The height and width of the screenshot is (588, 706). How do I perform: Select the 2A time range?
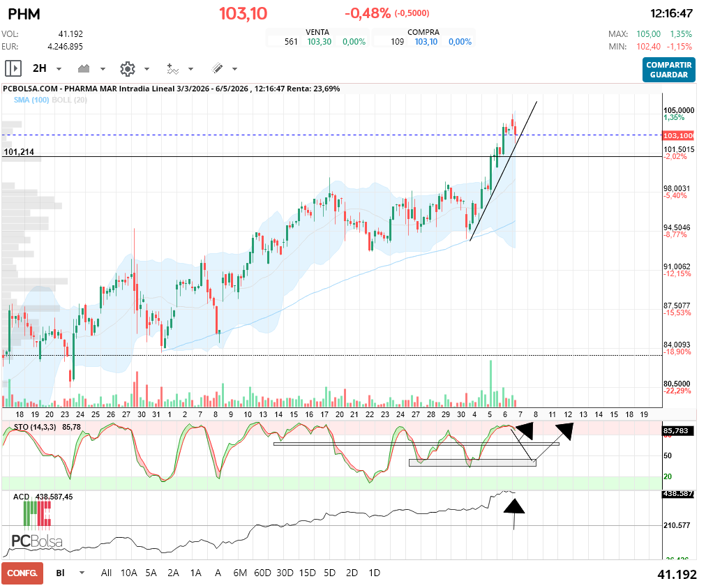[173, 573]
